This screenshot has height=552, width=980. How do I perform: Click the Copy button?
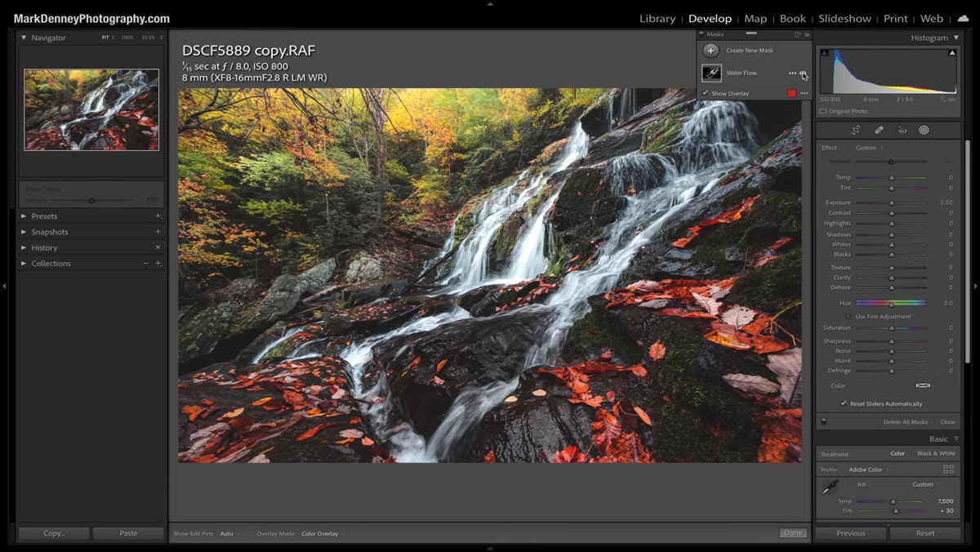54,533
